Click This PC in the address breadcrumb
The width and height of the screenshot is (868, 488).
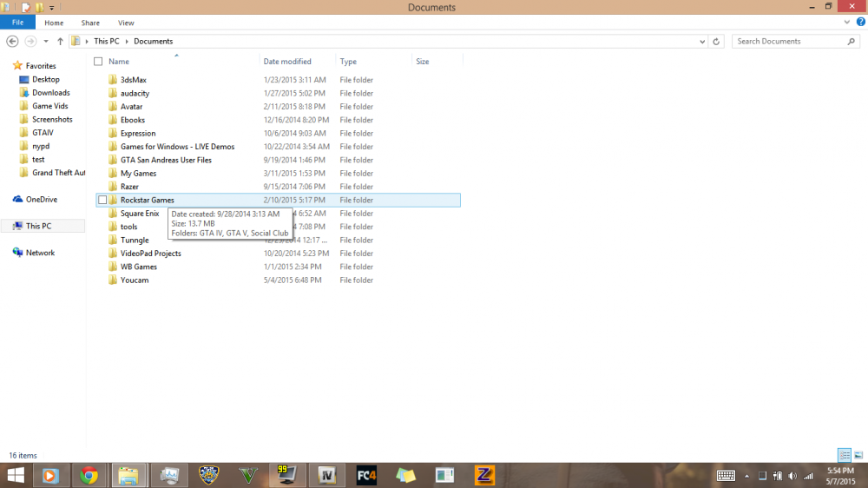[106, 41]
